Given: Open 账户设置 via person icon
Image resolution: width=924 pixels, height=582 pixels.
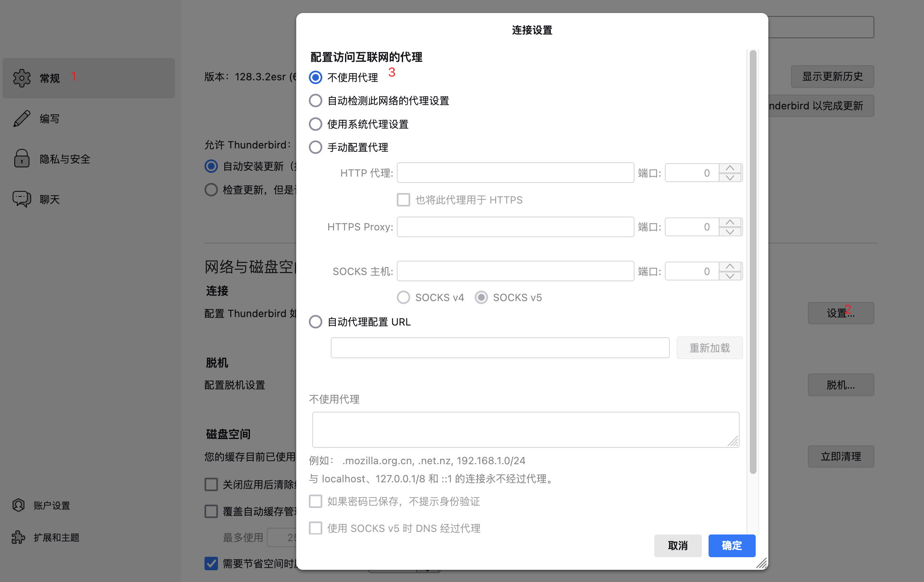Looking at the screenshot, I should tap(19, 505).
